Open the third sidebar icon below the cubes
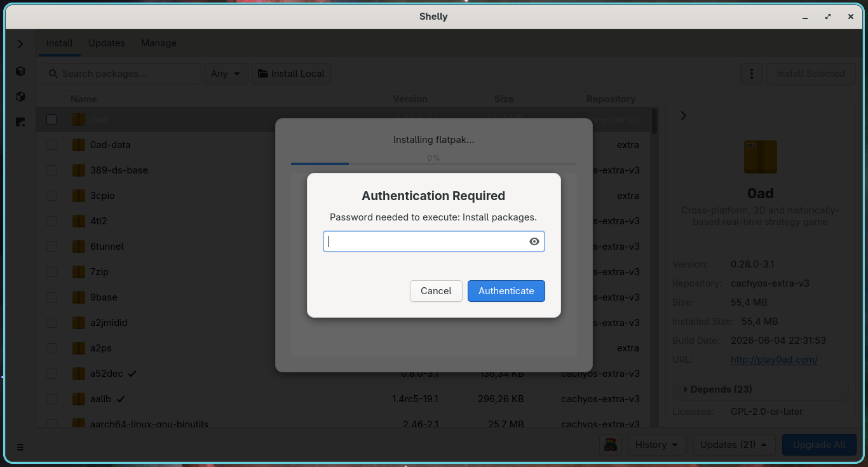Viewport: 868px width, 467px height. (x=20, y=122)
